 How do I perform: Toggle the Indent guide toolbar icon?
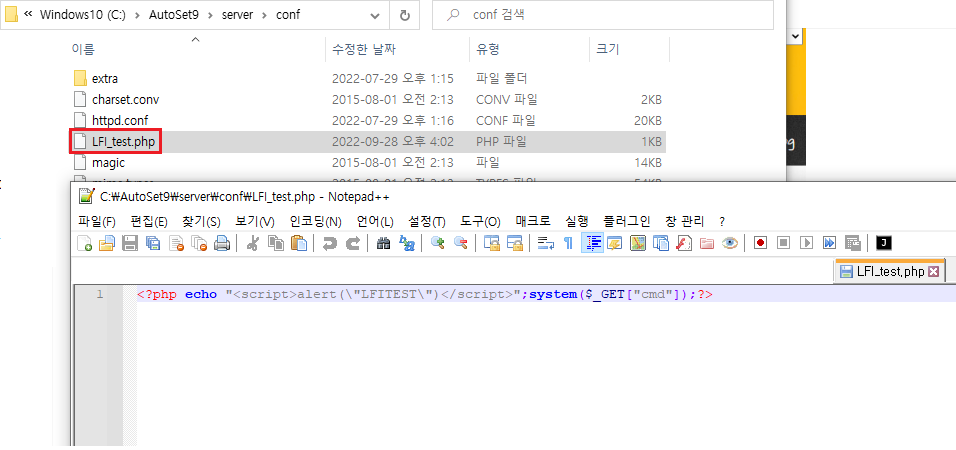pyautogui.click(x=592, y=243)
